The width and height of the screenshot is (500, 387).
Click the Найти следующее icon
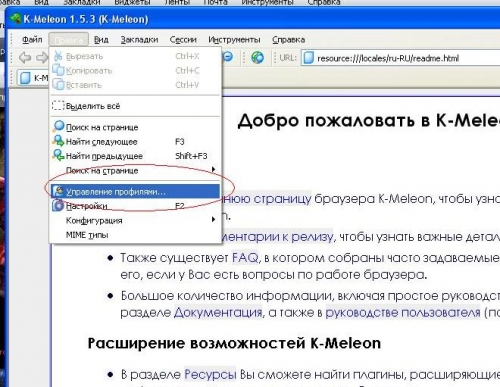tap(58, 141)
